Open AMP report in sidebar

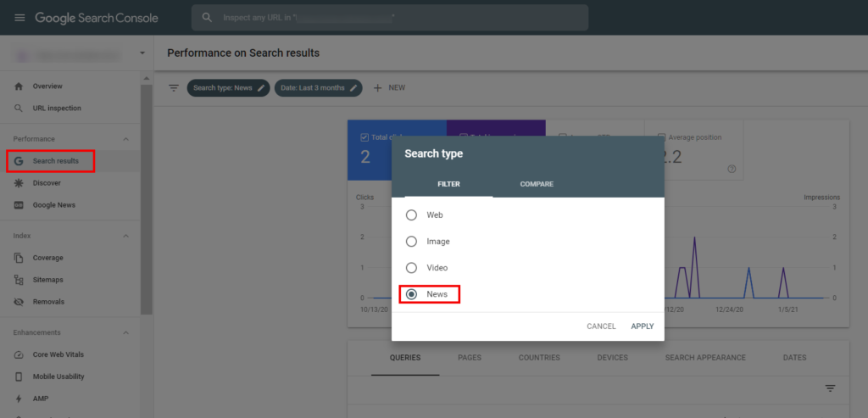[x=41, y=398]
